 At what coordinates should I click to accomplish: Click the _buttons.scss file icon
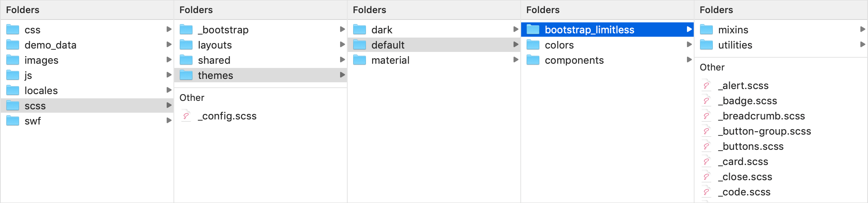pos(706,146)
